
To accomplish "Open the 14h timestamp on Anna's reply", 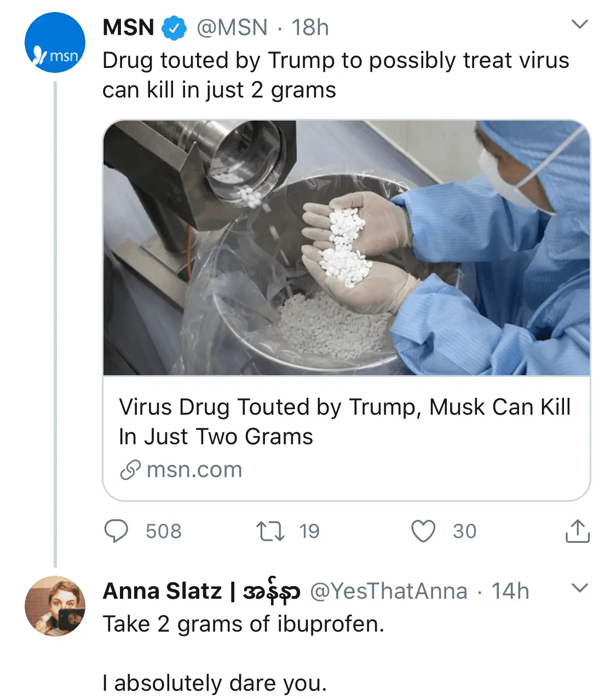I will pyautogui.click(x=510, y=591).
